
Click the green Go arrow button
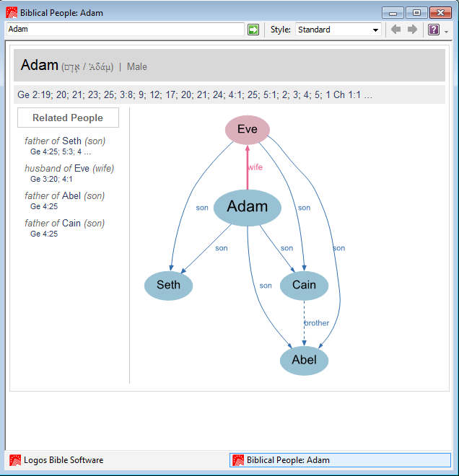pos(253,30)
